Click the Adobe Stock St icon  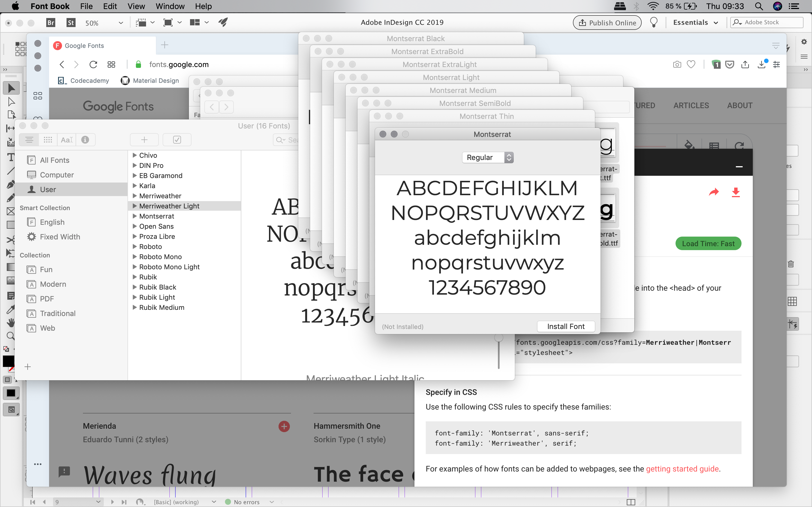71,23
